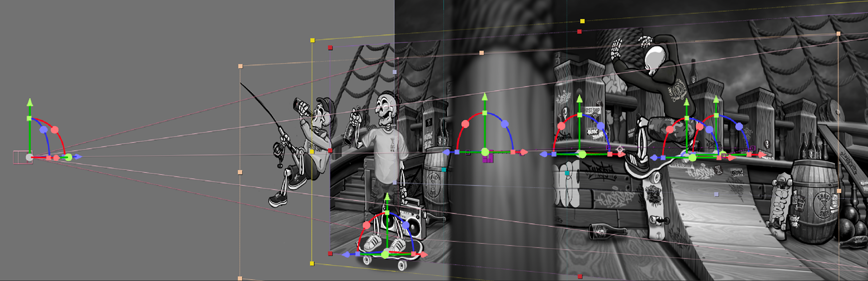Viewport: 868px width, 281px height.
Task: Click orange top-edge handle above blurred mast
Action: pyautogui.click(x=481, y=53)
